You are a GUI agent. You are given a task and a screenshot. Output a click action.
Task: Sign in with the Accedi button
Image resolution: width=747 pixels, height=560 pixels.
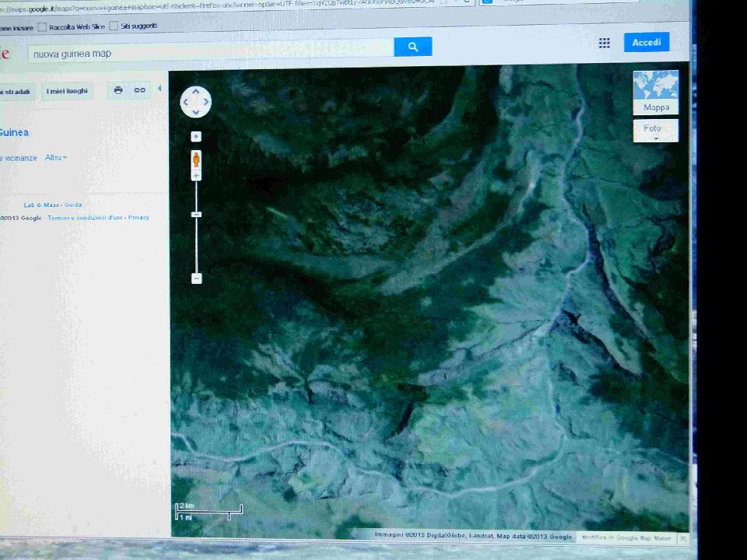coord(647,42)
